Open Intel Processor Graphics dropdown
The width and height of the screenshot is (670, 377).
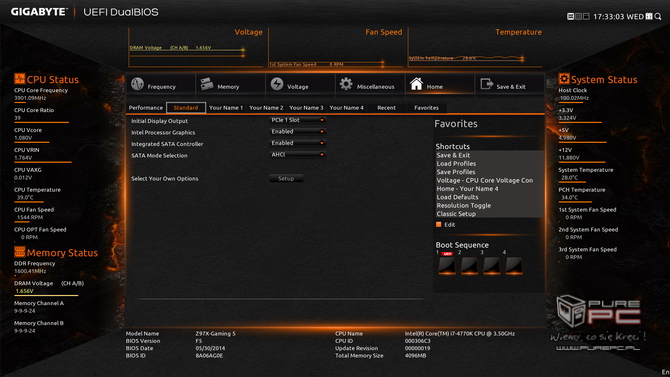(x=298, y=132)
